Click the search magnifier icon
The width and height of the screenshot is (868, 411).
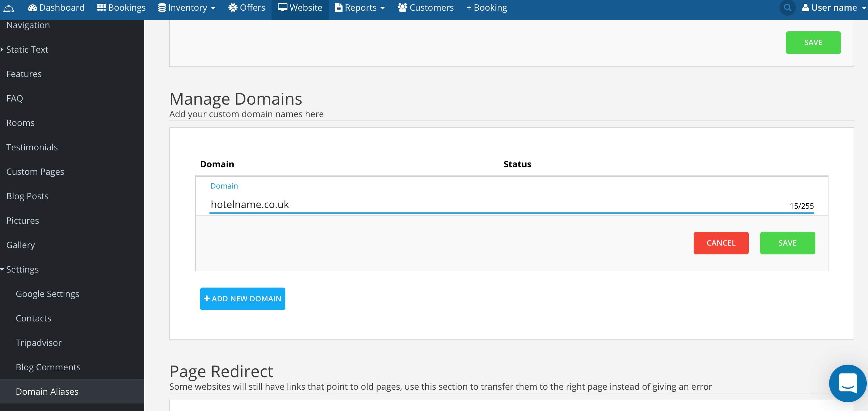click(787, 8)
